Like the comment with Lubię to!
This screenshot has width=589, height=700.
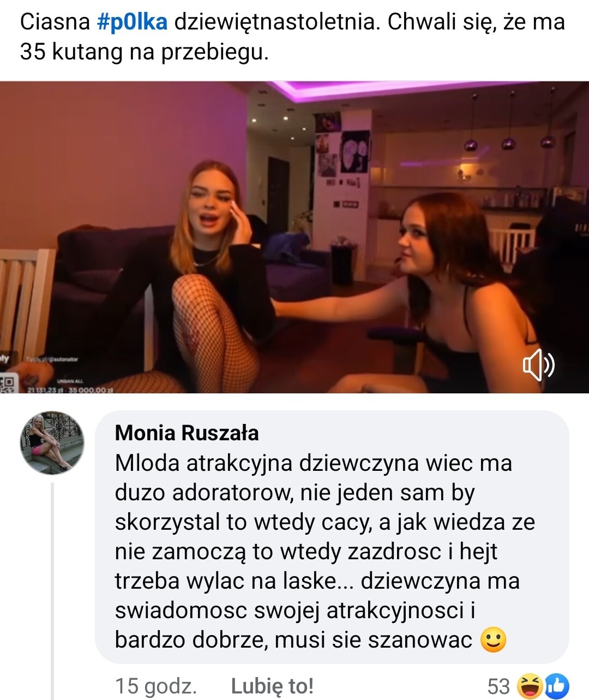(272, 686)
